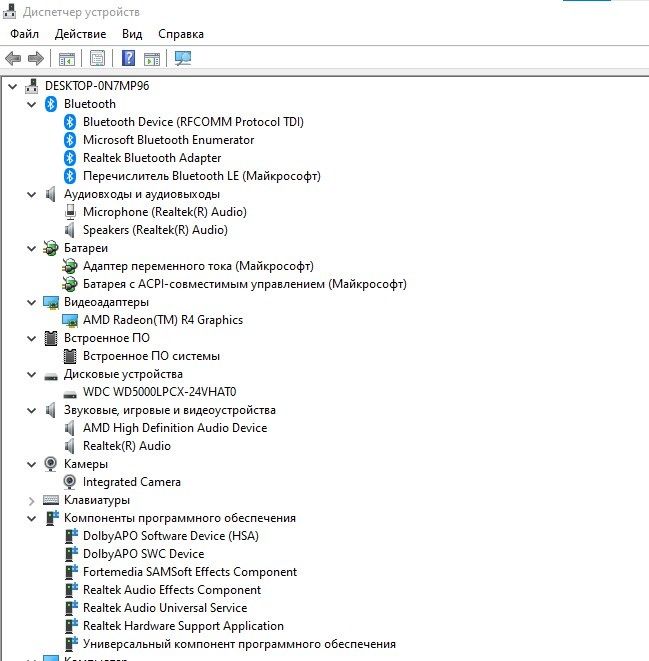Click the Встроенное ПО category chip icon
Image resolution: width=649 pixels, height=661 pixels.
(51, 338)
